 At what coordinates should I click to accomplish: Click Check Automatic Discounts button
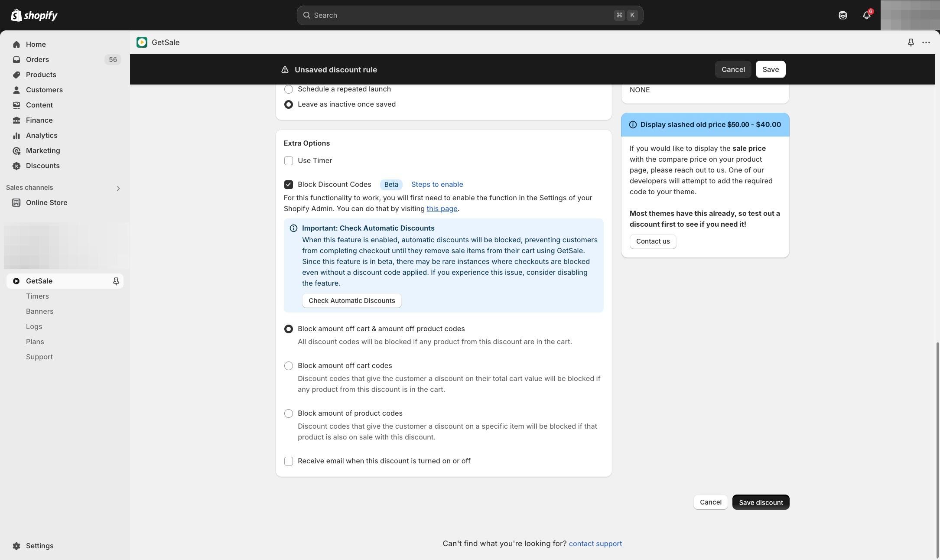[x=351, y=301]
